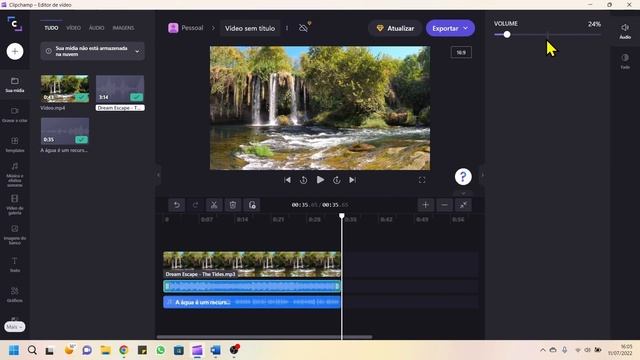
Task: Select the waterfall video clip on timeline
Action: 252,264
